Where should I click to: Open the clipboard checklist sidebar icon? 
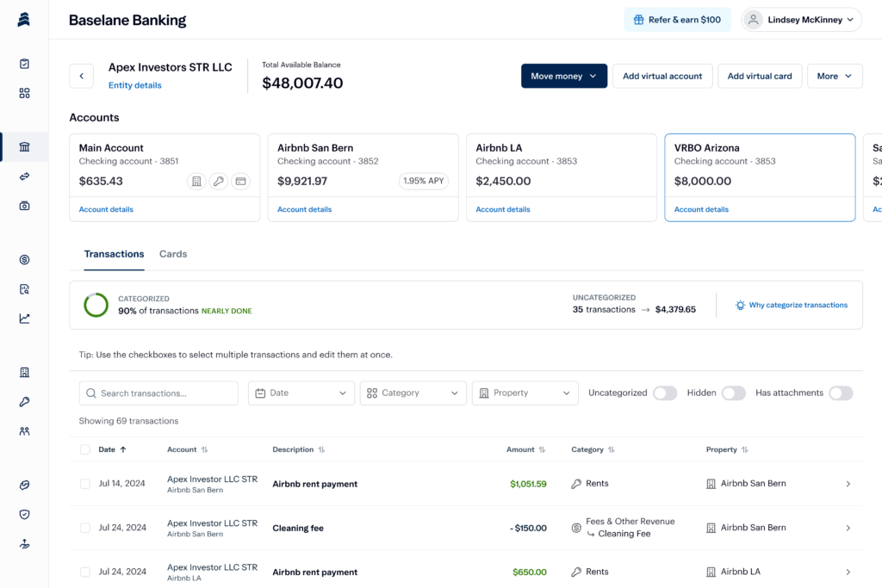(24, 64)
